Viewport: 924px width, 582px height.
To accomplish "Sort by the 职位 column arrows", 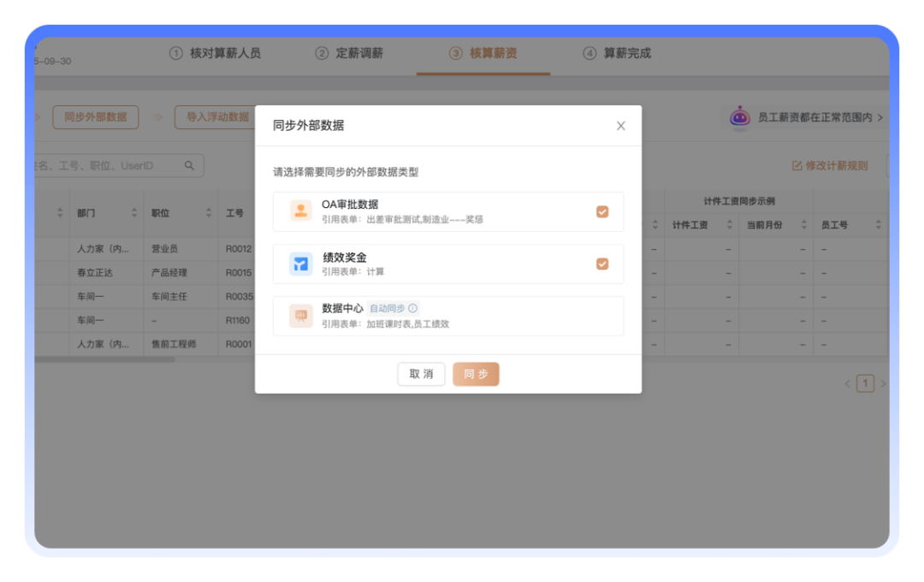I will point(208,213).
